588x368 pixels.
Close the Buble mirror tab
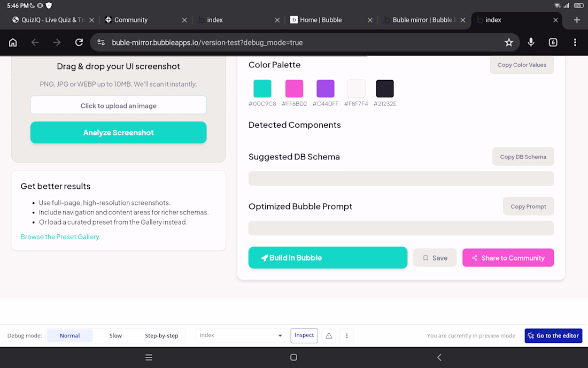pos(463,20)
